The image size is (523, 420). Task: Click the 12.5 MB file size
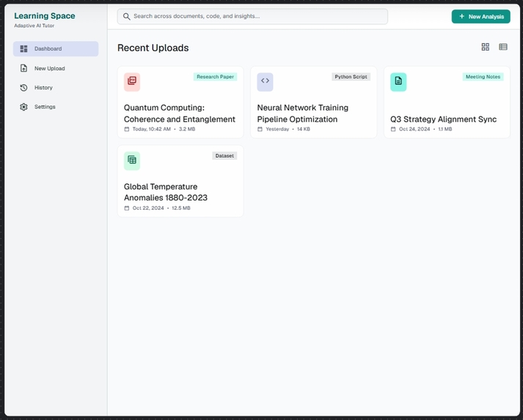point(181,208)
